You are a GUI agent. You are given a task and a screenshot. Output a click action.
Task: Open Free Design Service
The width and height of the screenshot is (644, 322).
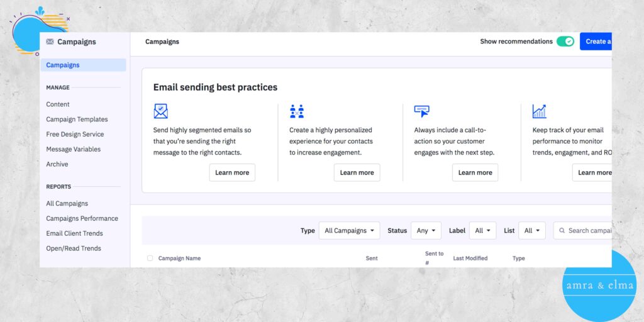(75, 135)
